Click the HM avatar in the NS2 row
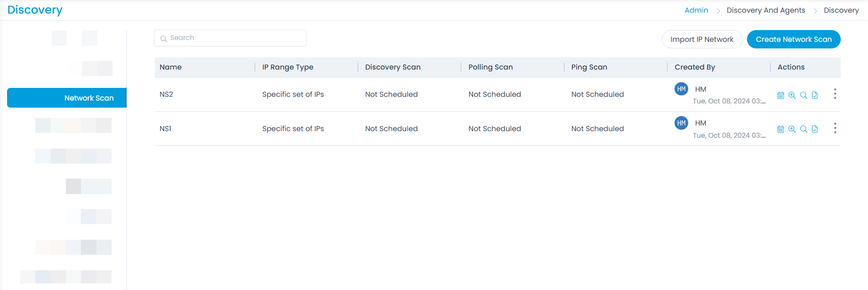This screenshot has width=868, height=290. [681, 89]
